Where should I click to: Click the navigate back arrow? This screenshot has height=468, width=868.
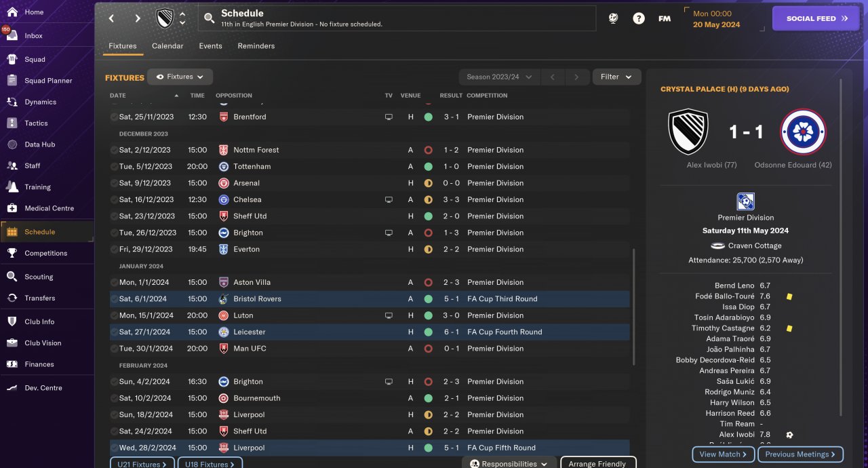(x=112, y=18)
